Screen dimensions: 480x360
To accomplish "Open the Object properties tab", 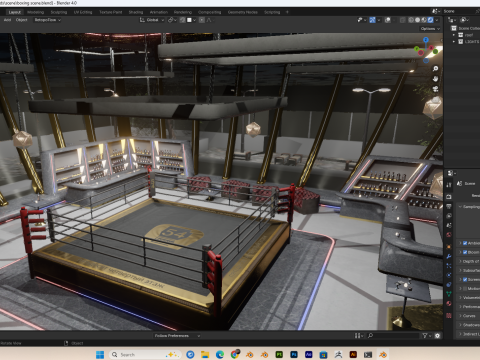I will pos(449,247).
